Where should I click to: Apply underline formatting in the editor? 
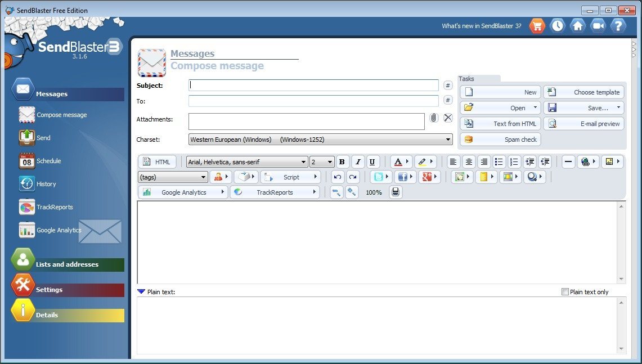pos(372,161)
